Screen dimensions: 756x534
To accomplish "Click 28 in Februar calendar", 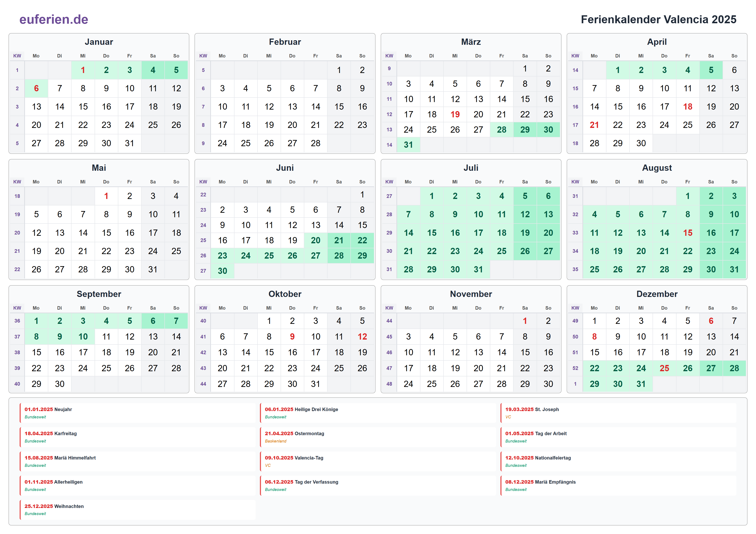I will tap(316, 143).
